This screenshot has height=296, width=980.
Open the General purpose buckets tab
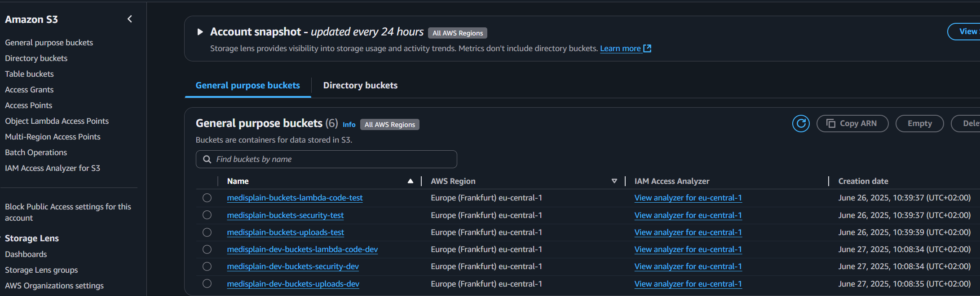coord(247,85)
